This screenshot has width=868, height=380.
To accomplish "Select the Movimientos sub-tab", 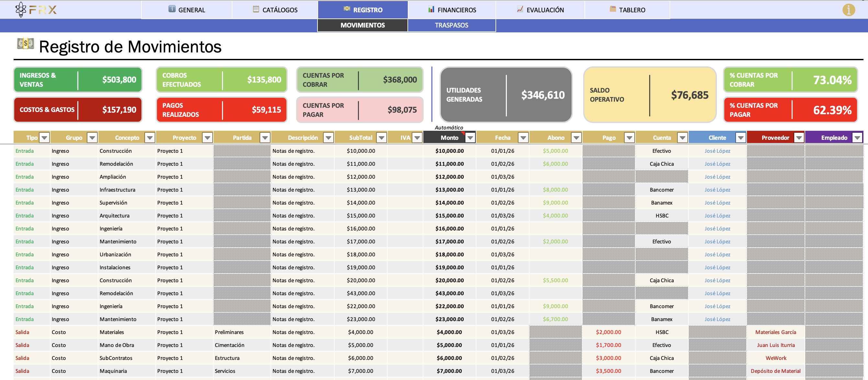I will (362, 25).
